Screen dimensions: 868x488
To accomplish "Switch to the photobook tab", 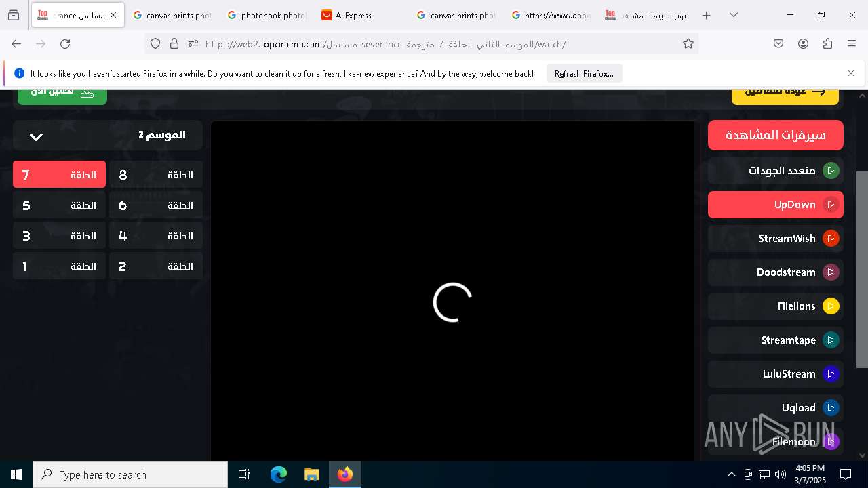I will coord(267,15).
